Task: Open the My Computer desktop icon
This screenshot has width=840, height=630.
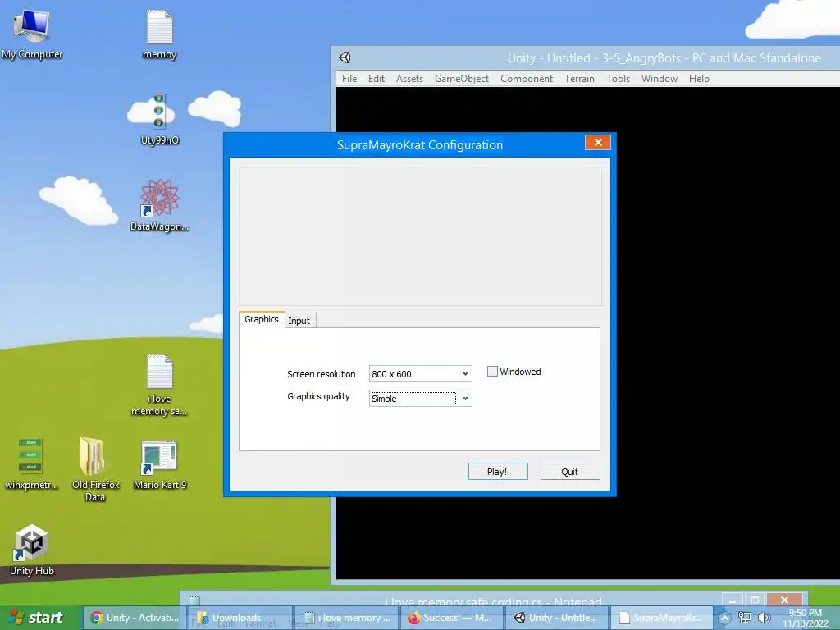Action: (x=32, y=33)
